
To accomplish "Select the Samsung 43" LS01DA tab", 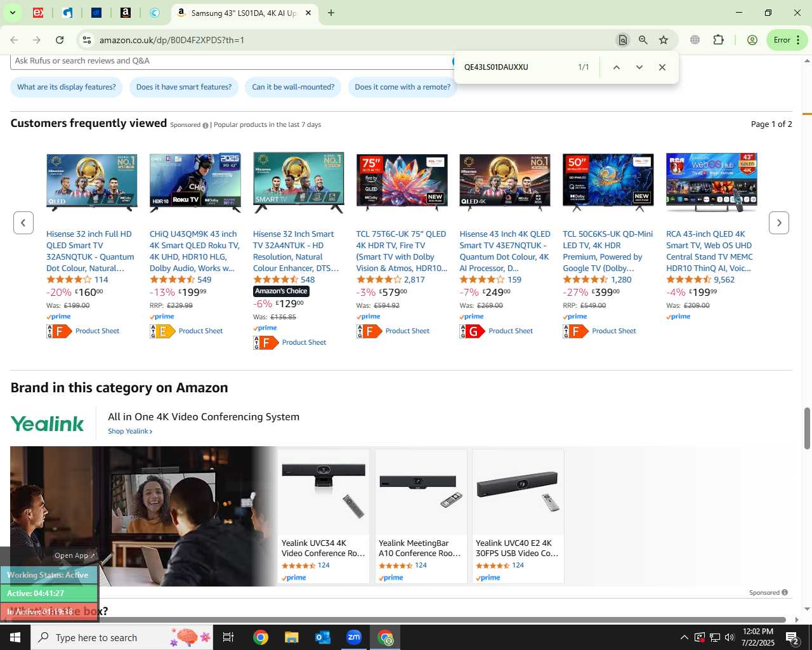I will (244, 13).
